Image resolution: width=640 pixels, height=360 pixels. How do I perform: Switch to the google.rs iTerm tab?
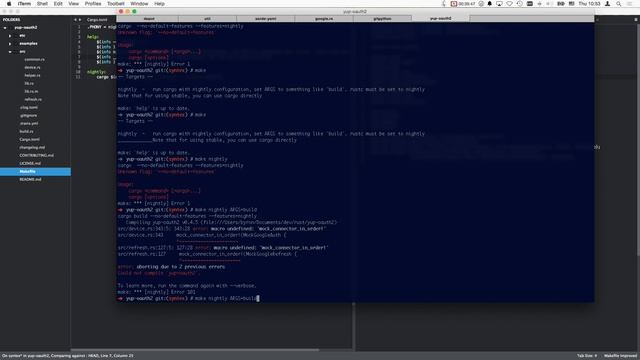pos(324,18)
